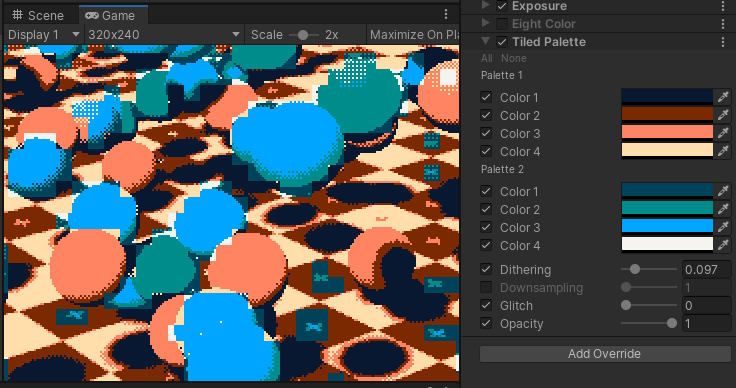Screen dimensions: 736x388
Task: Click None to disable all overrides
Action: pyautogui.click(x=514, y=58)
